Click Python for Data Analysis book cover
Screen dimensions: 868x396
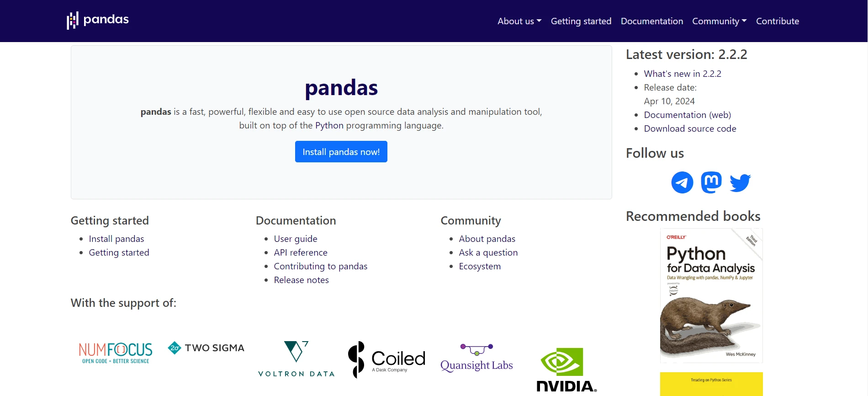click(711, 295)
